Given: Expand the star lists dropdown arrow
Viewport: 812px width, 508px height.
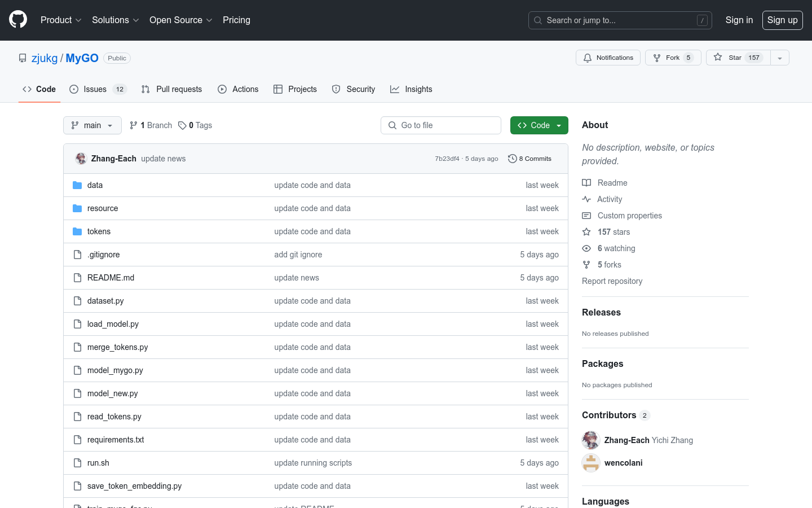Looking at the screenshot, I should click(780, 58).
